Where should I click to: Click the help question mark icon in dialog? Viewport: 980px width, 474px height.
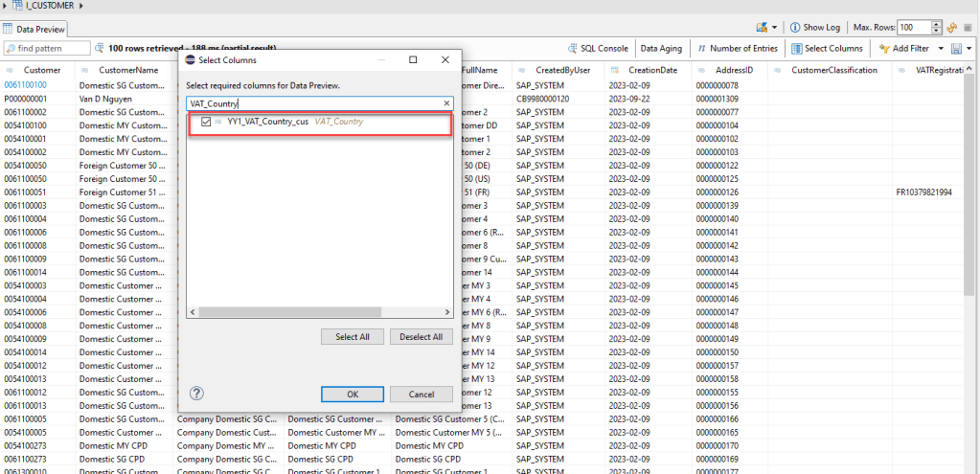pyautogui.click(x=196, y=394)
